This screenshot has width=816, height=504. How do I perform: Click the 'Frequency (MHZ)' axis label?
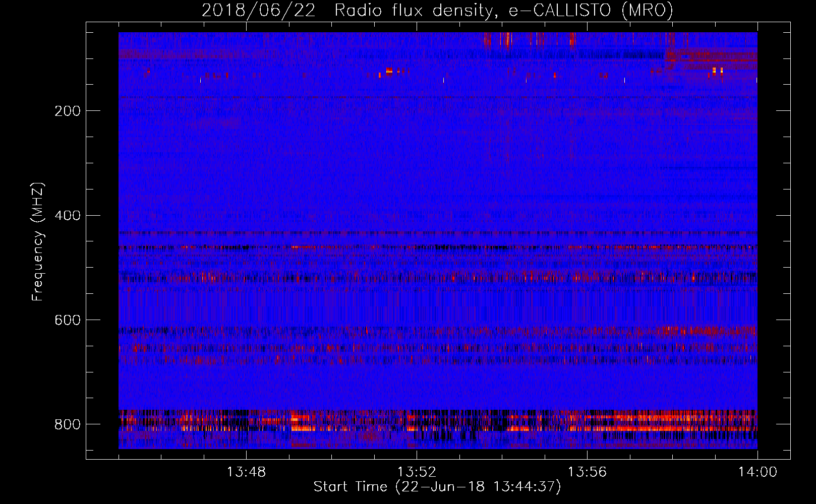38,242
